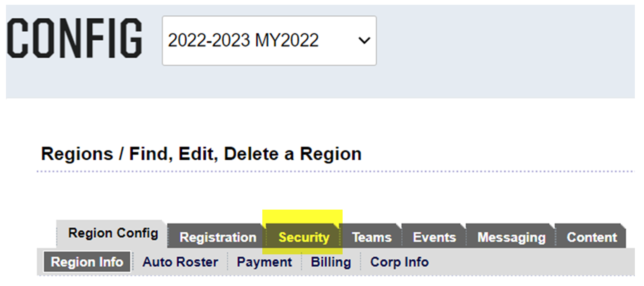The image size is (644, 286).
Task: Open the Registration tab
Action: coord(218,237)
